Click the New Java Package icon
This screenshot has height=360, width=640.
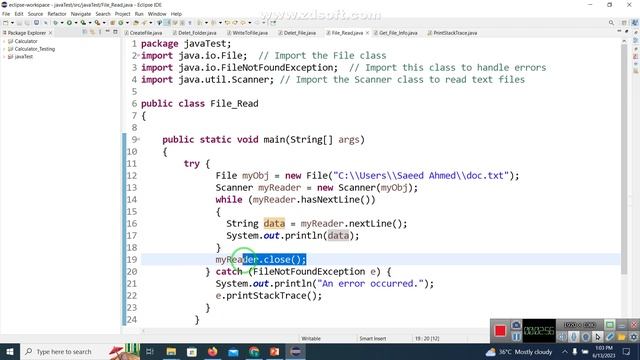(x=112, y=23)
